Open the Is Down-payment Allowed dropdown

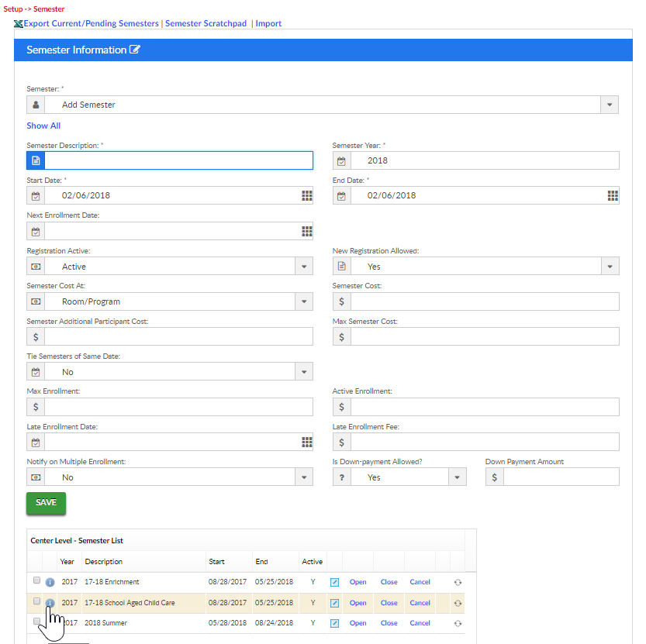click(x=458, y=477)
